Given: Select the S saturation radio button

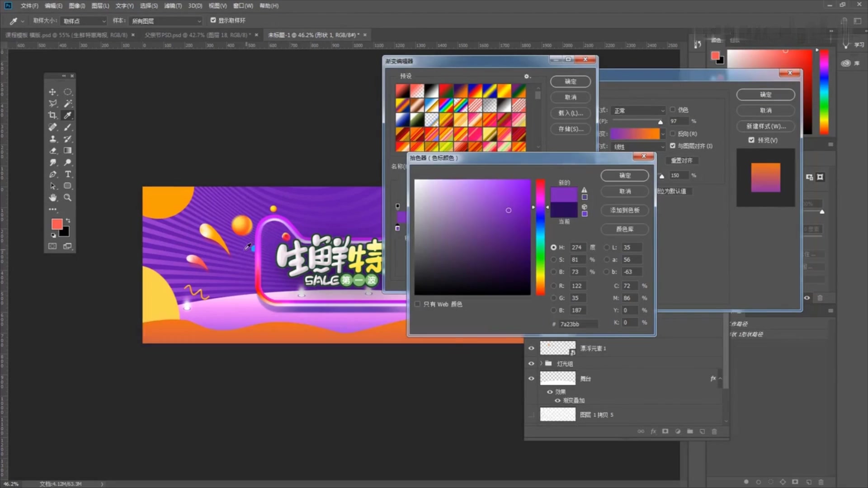Looking at the screenshot, I should (x=553, y=260).
